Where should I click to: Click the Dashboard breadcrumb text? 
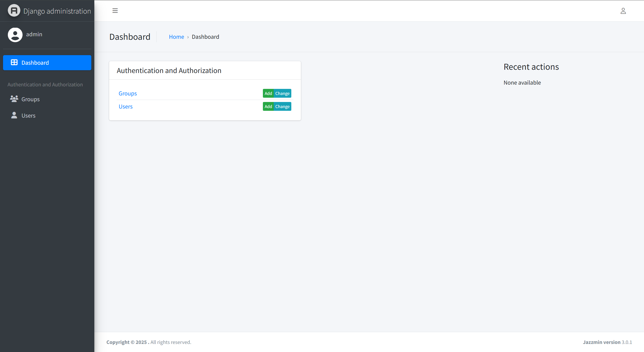pos(205,37)
